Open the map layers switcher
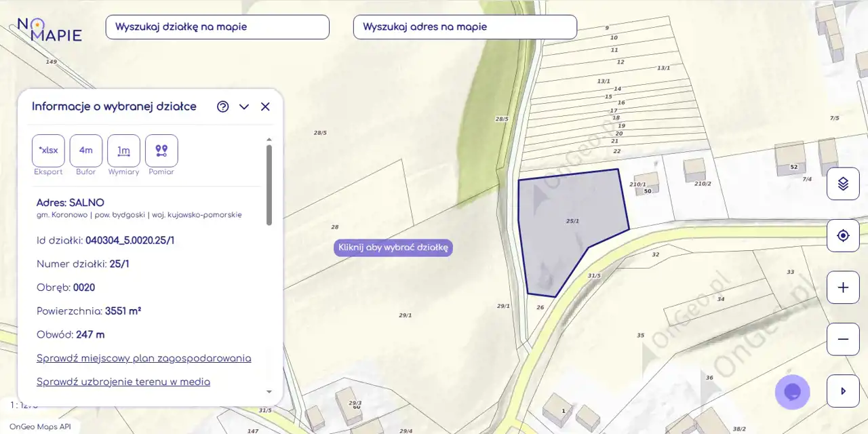The image size is (868, 434). (843, 183)
